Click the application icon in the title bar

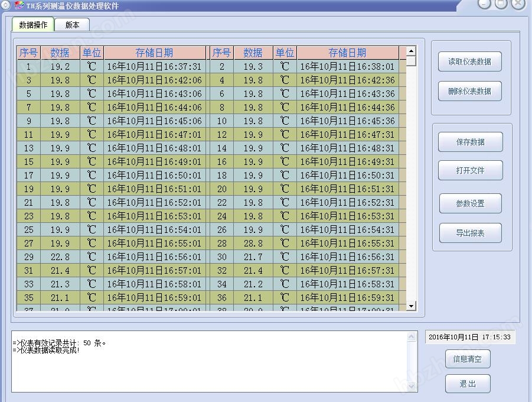coord(19,5)
